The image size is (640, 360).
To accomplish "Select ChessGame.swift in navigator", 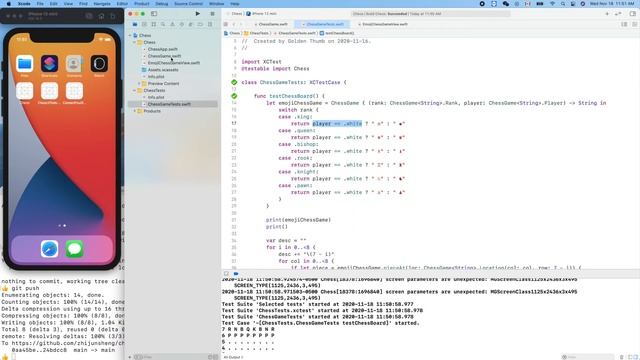I will click(x=164, y=56).
